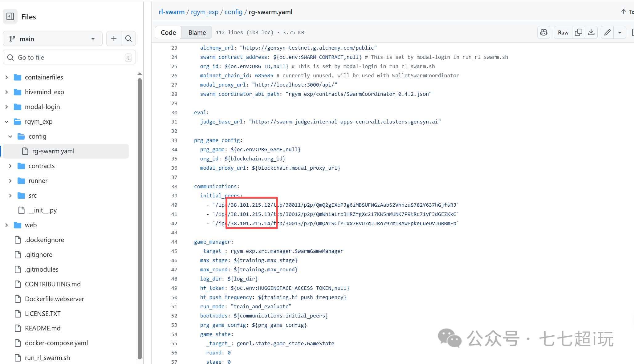634x364 pixels.
Task: Download raw file icon
Action: tap(591, 32)
